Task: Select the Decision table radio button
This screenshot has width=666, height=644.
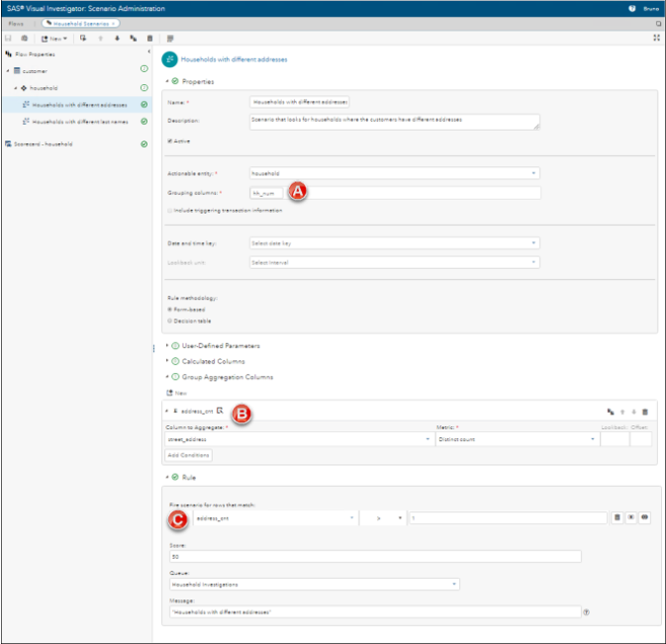Action: [x=170, y=321]
